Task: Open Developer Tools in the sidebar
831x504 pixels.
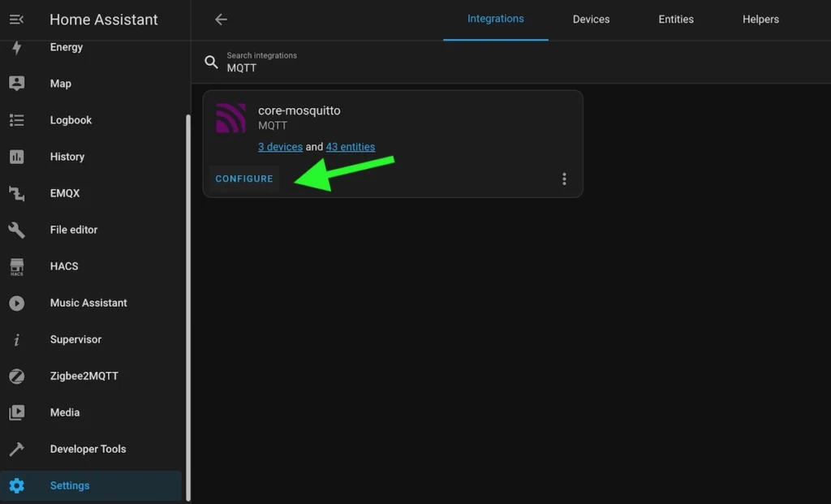Action: coord(91,449)
